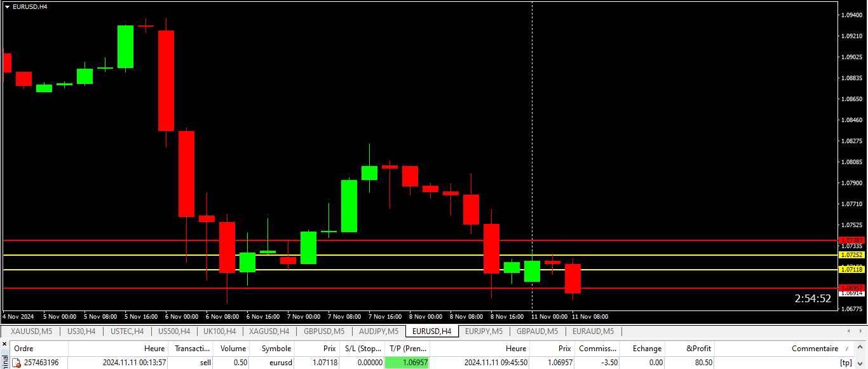Image resolution: width=868 pixels, height=369 pixels.
Task: Select order number 257463196
Action: pos(41,363)
